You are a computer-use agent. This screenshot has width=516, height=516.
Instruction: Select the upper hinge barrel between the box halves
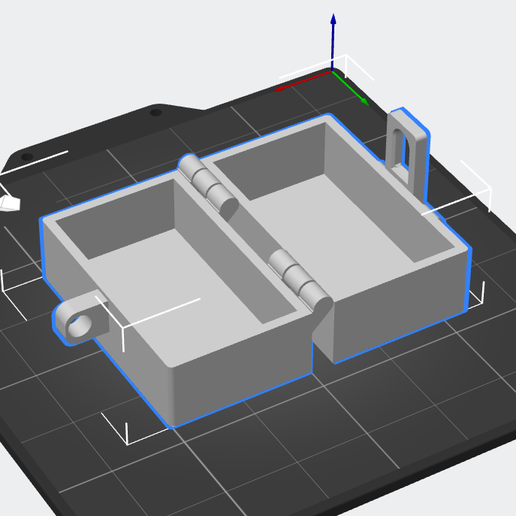pos(209,187)
